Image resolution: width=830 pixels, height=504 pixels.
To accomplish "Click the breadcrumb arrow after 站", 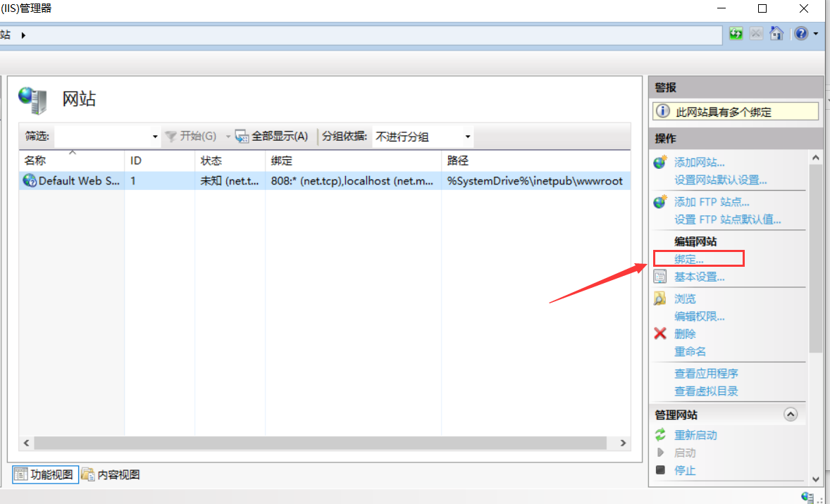I will tap(23, 35).
